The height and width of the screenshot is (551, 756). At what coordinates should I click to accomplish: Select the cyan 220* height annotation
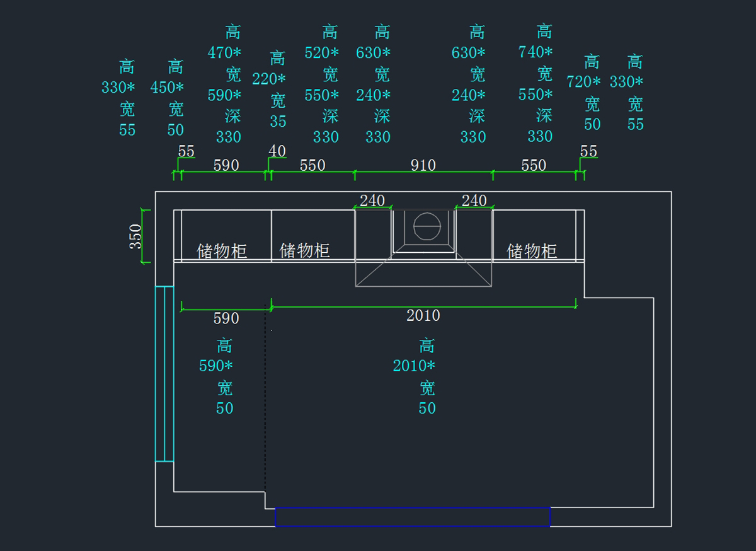click(269, 79)
